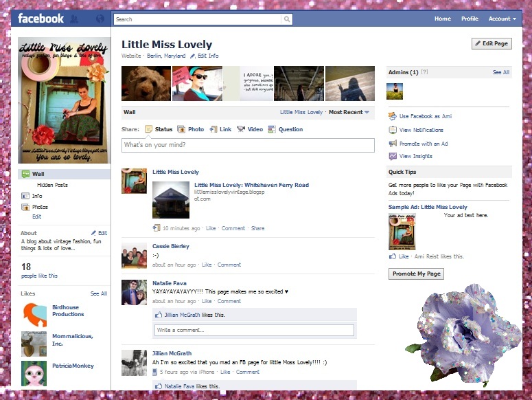The image size is (532, 400).
Task: Click the mobile icon by 5 hours ago
Action: point(154,372)
